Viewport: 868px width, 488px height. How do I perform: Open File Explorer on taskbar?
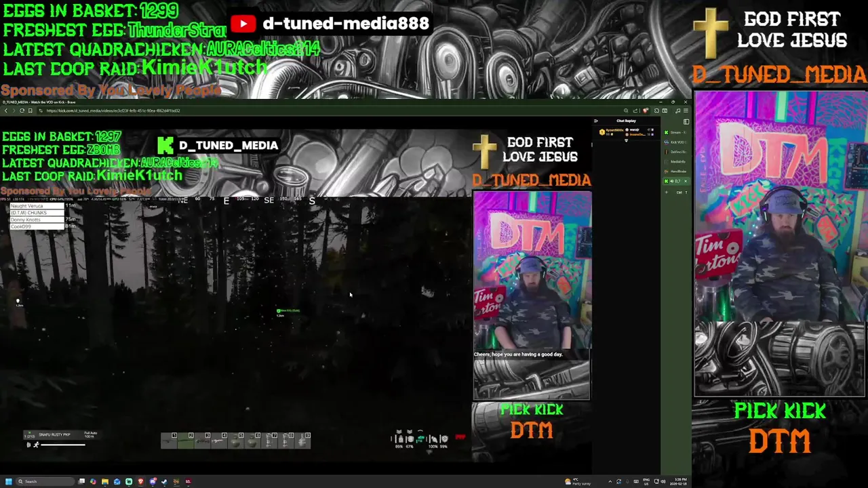click(105, 481)
